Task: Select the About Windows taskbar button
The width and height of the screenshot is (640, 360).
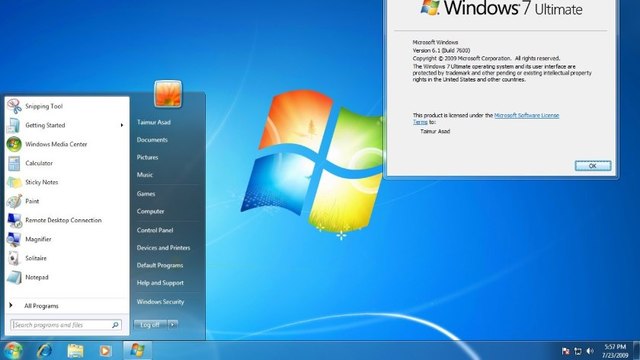Action: (138, 351)
